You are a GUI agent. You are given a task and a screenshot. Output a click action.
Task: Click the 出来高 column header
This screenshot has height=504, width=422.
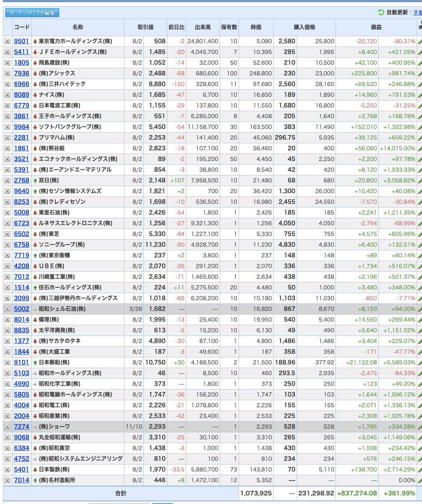click(203, 27)
